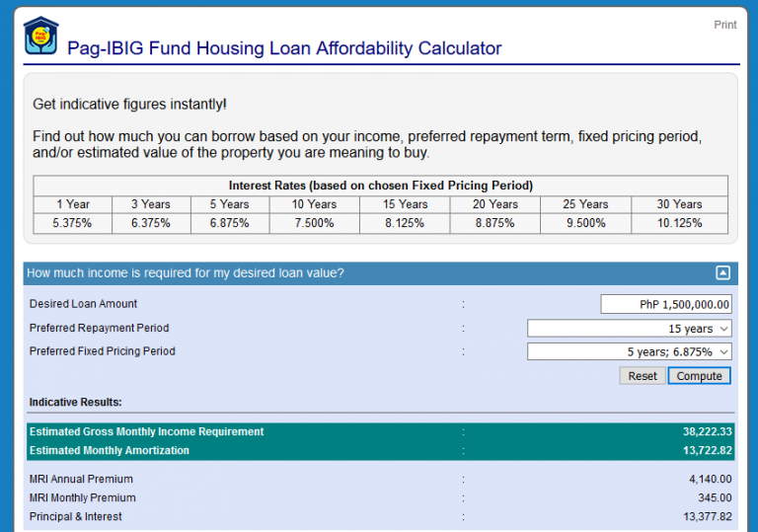Click the 38,222.33 income value
758x532 pixels.
pyautogui.click(x=708, y=431)
